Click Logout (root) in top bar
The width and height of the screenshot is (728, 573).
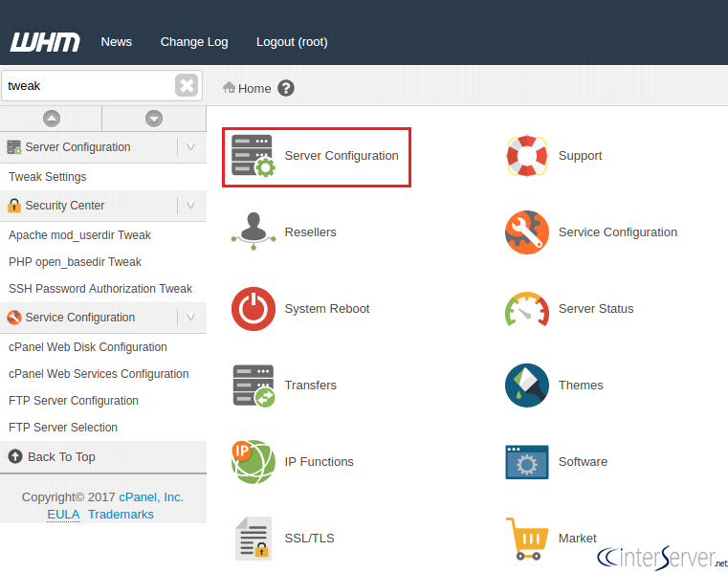coord(292,42)
